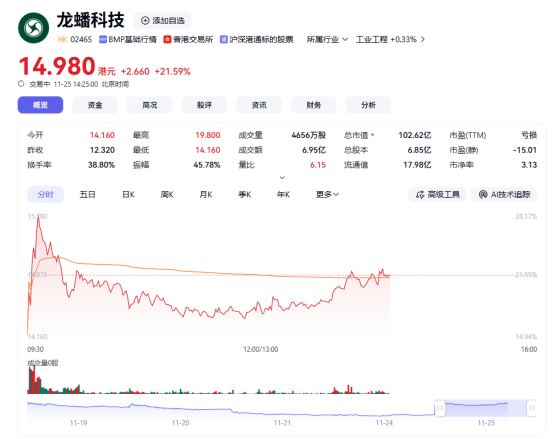554x439 pixels.
Task: Expand more quote data with chevron
Action: click(282, 177)
